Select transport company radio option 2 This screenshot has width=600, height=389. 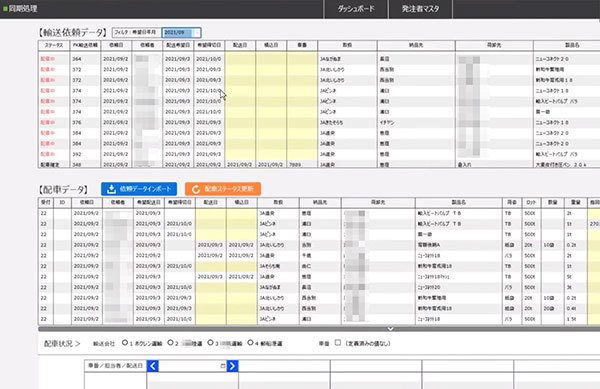tap(170, 343)
